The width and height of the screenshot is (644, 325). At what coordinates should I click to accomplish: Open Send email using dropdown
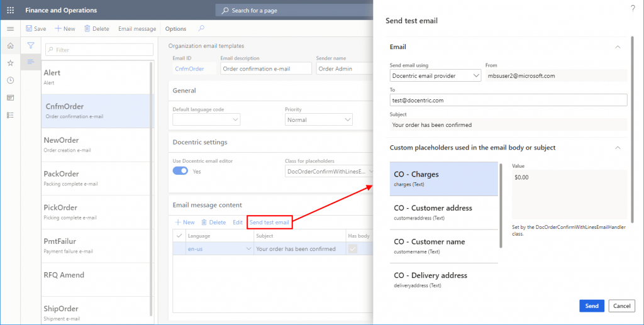point(435,75)
